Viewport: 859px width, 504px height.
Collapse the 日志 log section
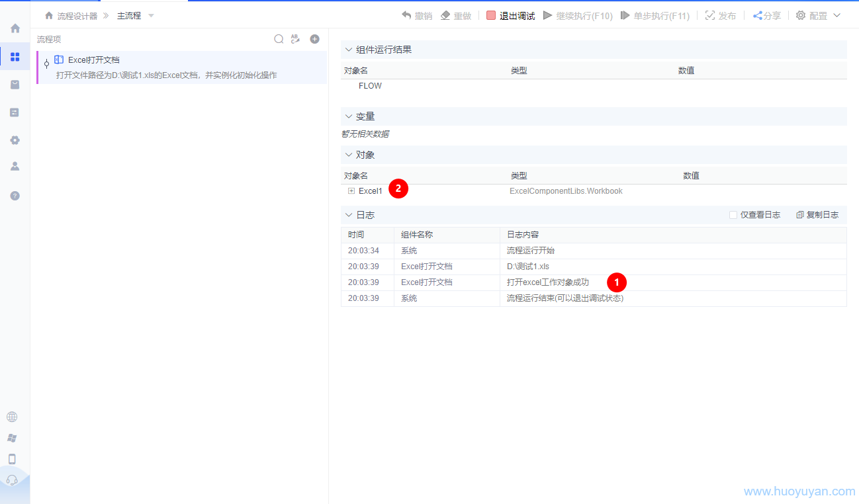pyautogui.click(x=348, y=214)
